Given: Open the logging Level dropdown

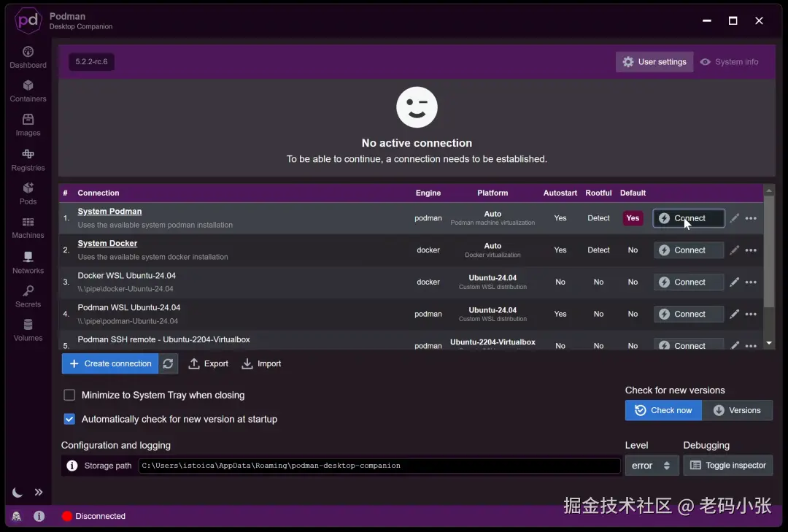Looking at the screenshot, I should (x=652, y=466).
